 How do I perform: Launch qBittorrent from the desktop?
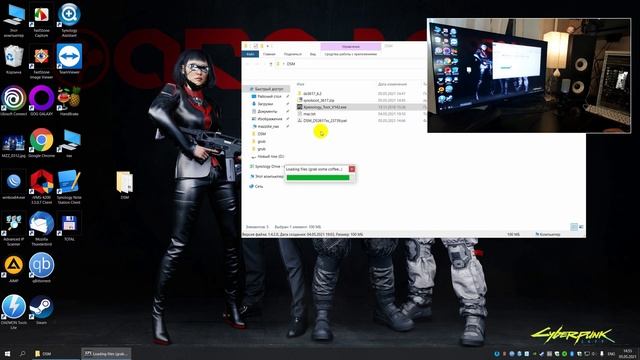point(41,268)
